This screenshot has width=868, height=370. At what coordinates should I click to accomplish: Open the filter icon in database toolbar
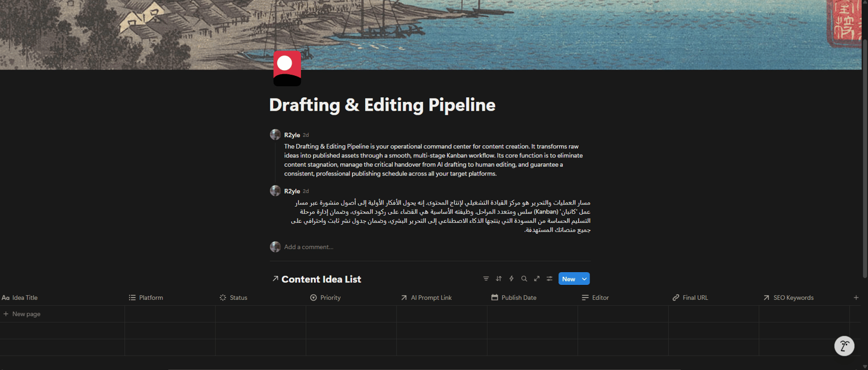click(x=486, y=279)
